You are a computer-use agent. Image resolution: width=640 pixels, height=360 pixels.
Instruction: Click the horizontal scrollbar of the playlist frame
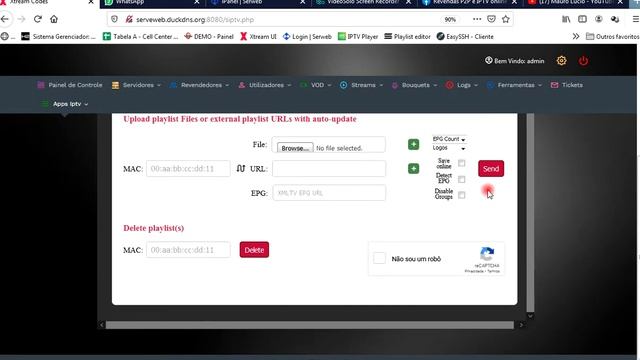[310, 325]
